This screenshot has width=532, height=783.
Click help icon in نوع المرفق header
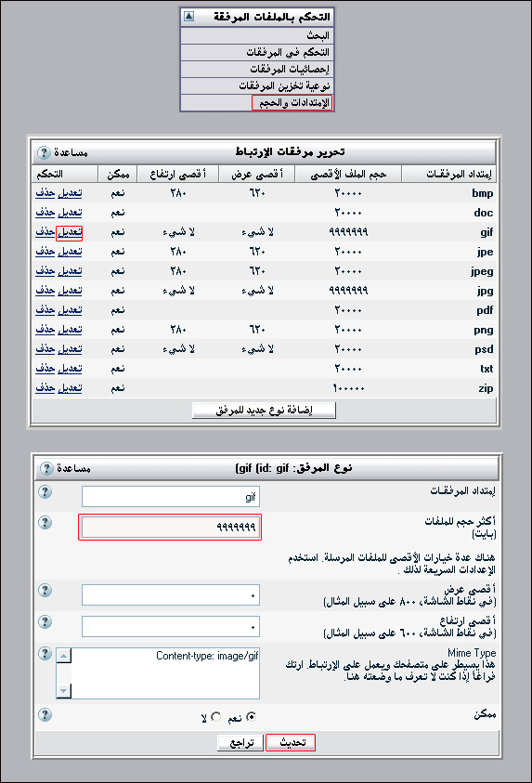45,468
